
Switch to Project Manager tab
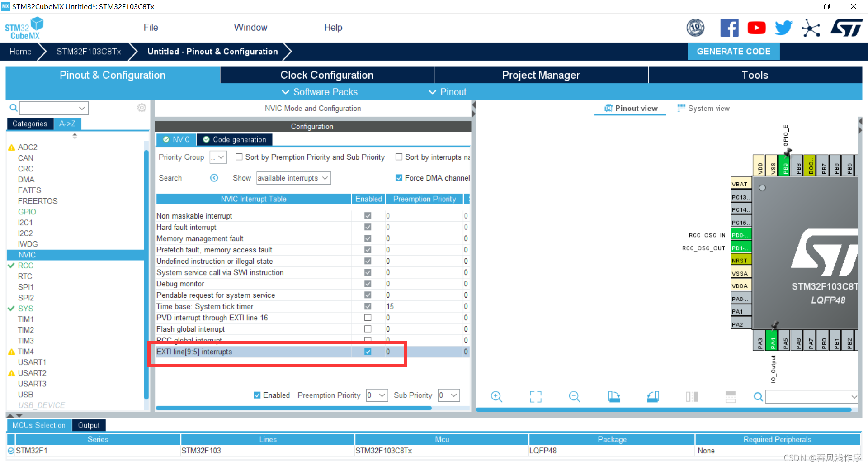click(541, 75)
